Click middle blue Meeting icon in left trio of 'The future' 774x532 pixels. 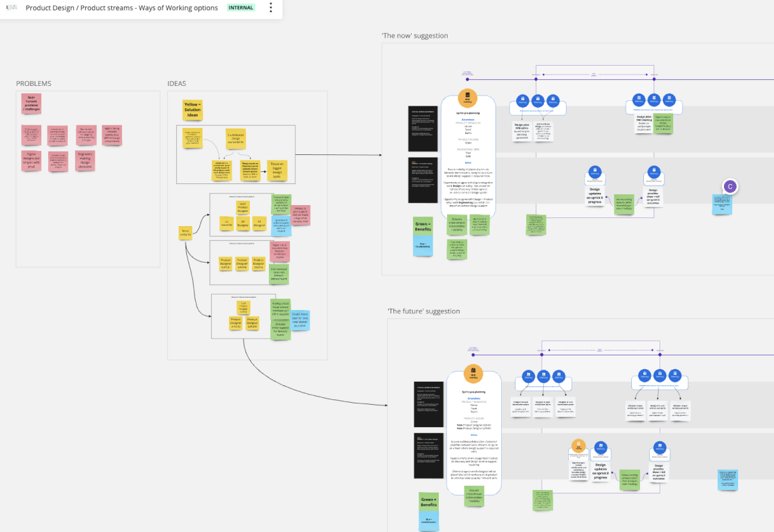click(544, 376)
